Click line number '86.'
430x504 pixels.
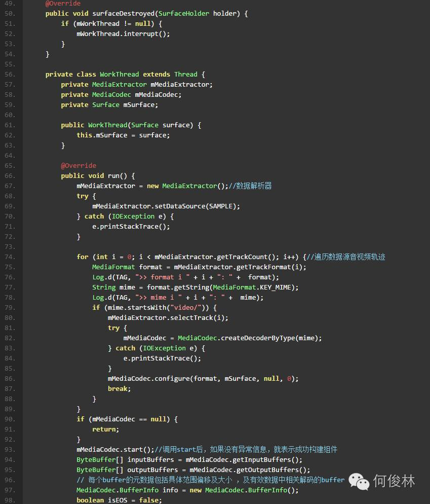(10, 379)
